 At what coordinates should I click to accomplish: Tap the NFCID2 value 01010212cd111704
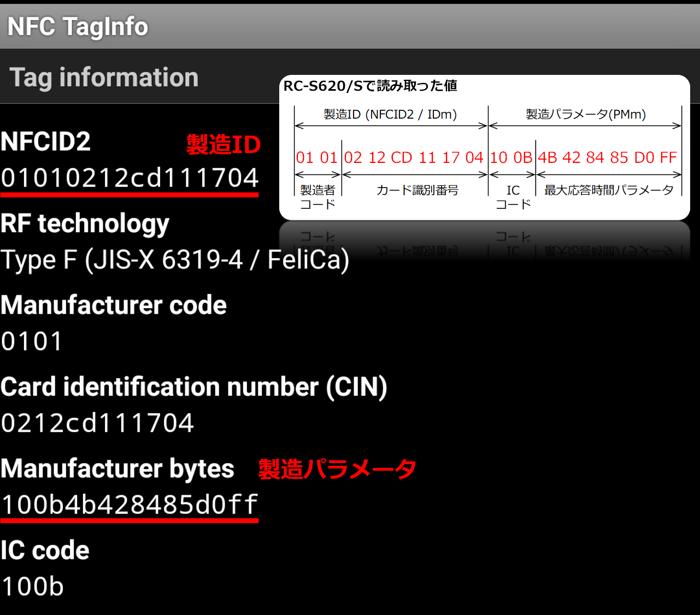[130, 178]
